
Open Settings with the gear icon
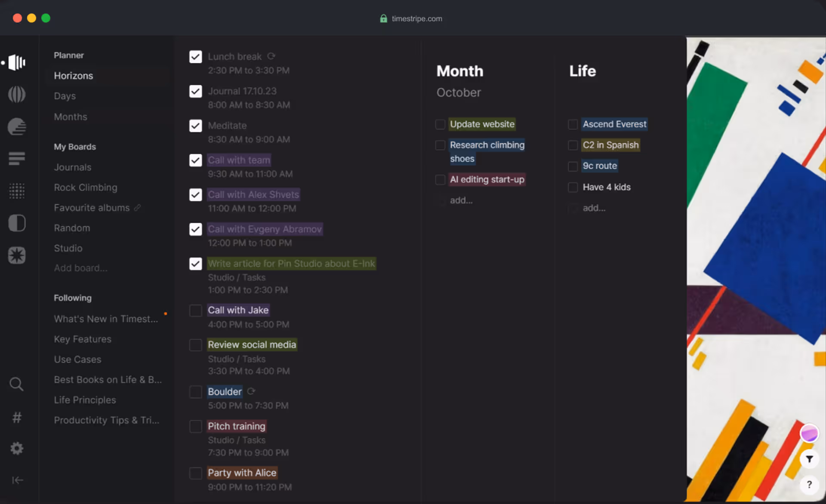coord(16,448)
